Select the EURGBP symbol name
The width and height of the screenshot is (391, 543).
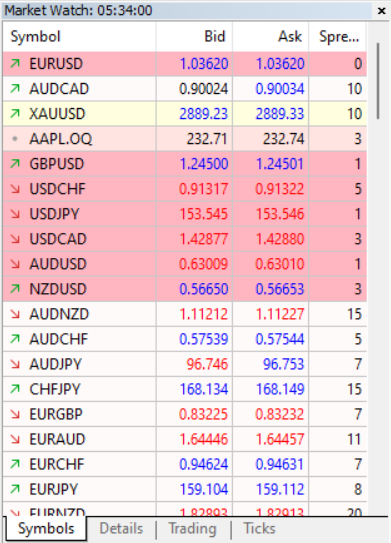click(x=56, y=414)
